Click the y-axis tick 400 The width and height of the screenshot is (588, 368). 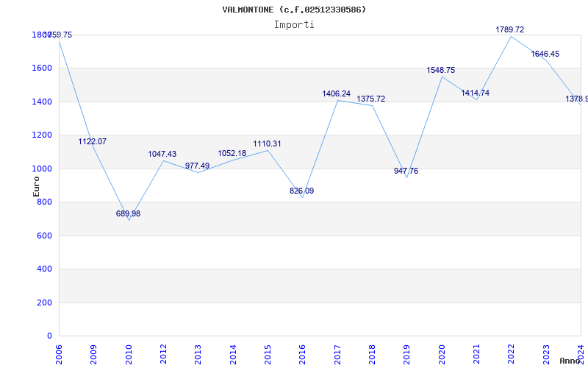click(44, 269)
